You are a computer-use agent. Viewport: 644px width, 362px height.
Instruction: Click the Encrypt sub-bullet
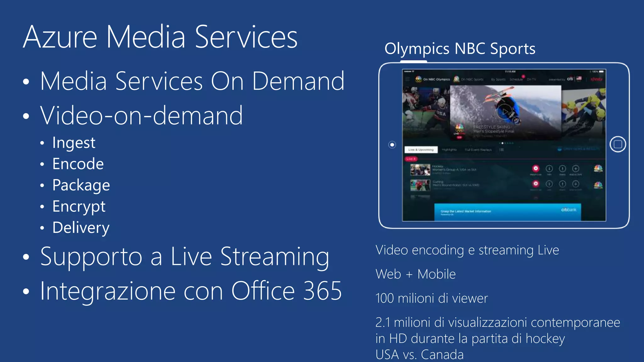tap(79, 206)
